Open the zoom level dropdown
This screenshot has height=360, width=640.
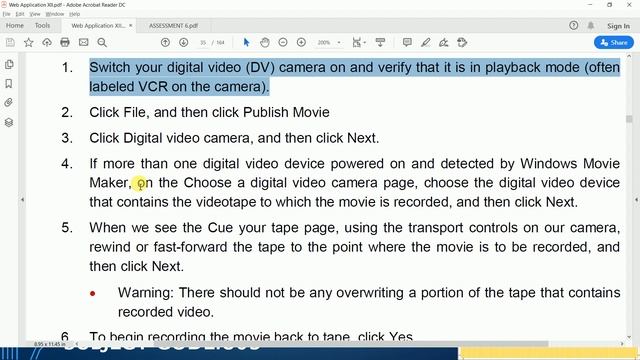pyautogui.click(x=339, y=42)
